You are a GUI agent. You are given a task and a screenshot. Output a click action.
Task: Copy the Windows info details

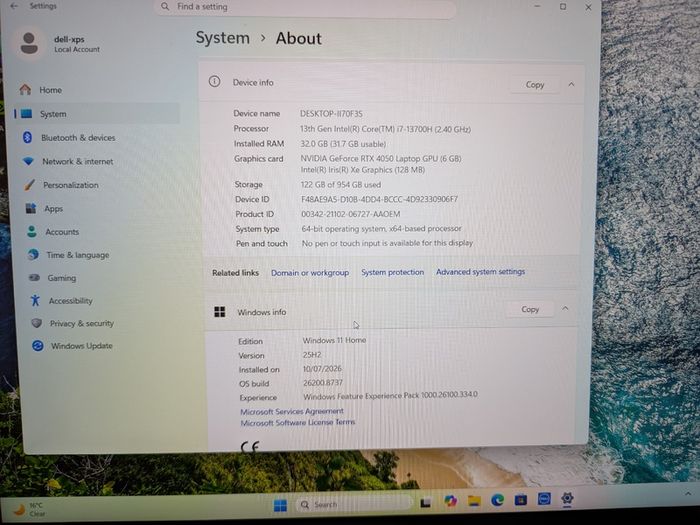(x=530, y=309)
